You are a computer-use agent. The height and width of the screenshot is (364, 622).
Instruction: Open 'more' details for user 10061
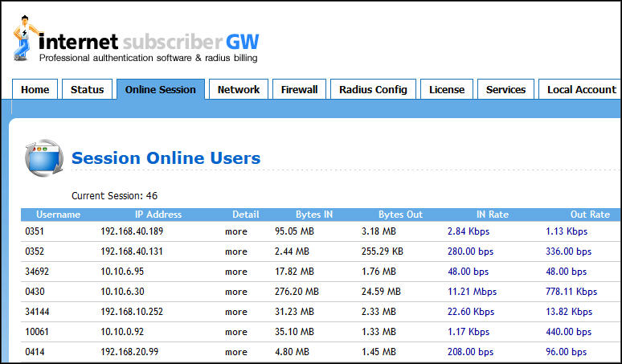coord(236,332)
